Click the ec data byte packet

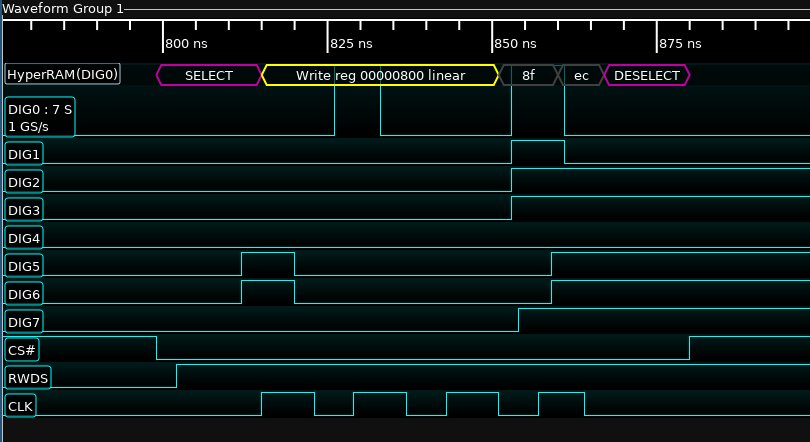(x=581, y=75)
